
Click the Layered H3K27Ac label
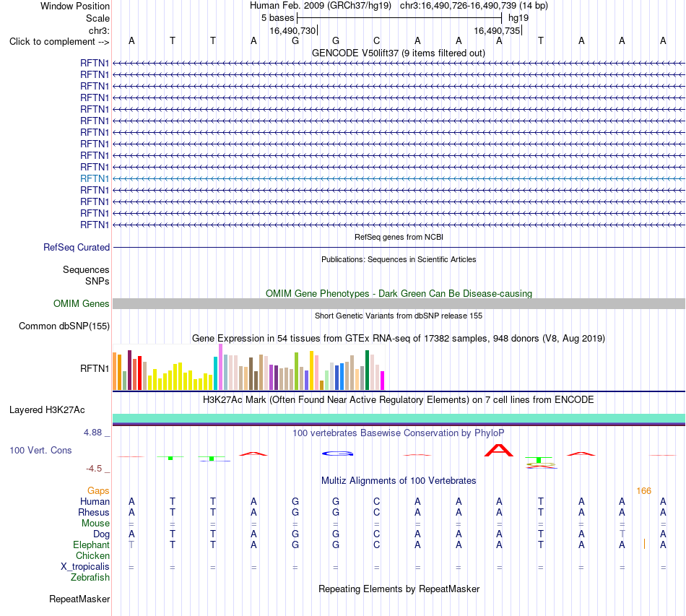click(47, 410)
